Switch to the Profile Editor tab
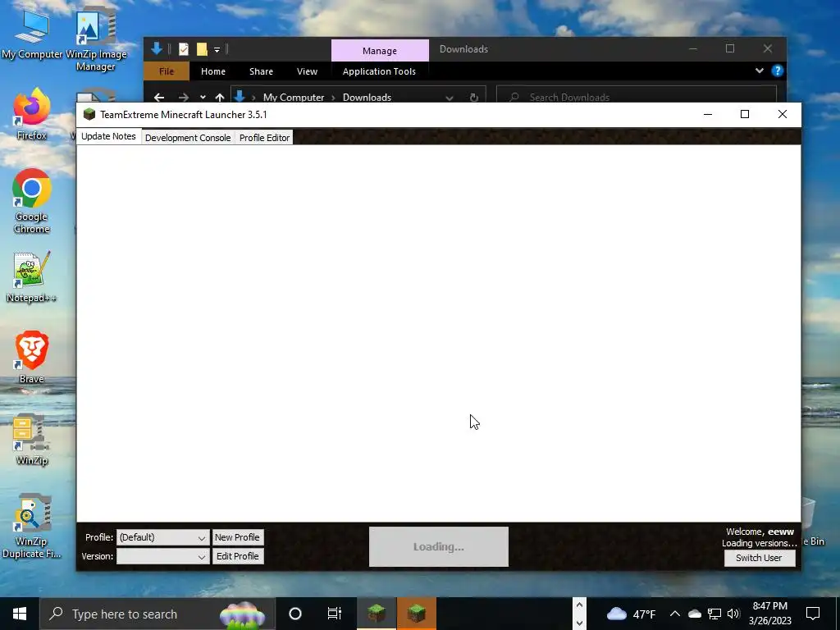 click(x=264, y=138)
